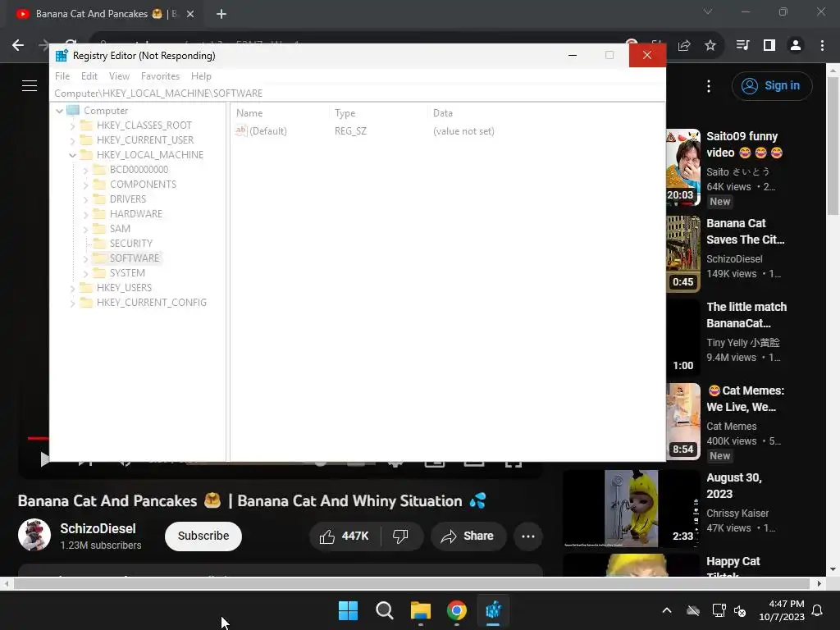This screenshot has height=630, width=840.
Task: Select the HARDWARE key folder icon
Action: [99, 214]
